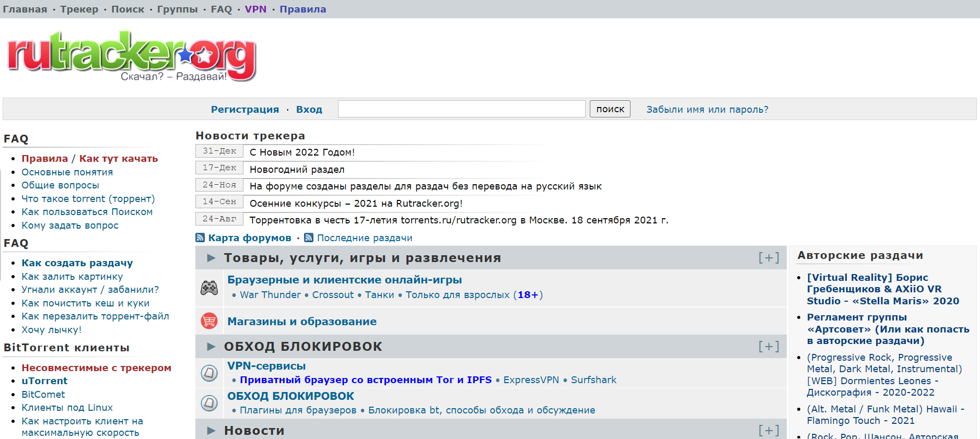The height and width of the screenshot is (439, 980).
Task: Open Правила in the top menu
Action: 303,9
